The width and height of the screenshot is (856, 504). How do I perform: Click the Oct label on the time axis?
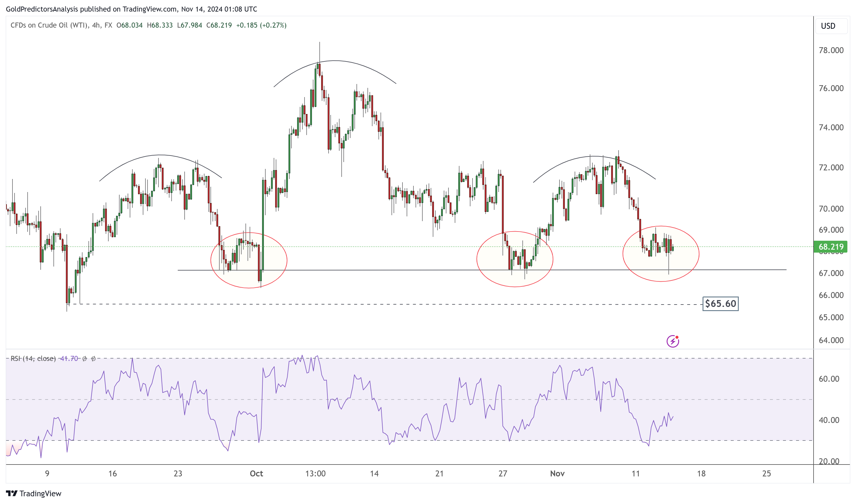coord(256,473)
